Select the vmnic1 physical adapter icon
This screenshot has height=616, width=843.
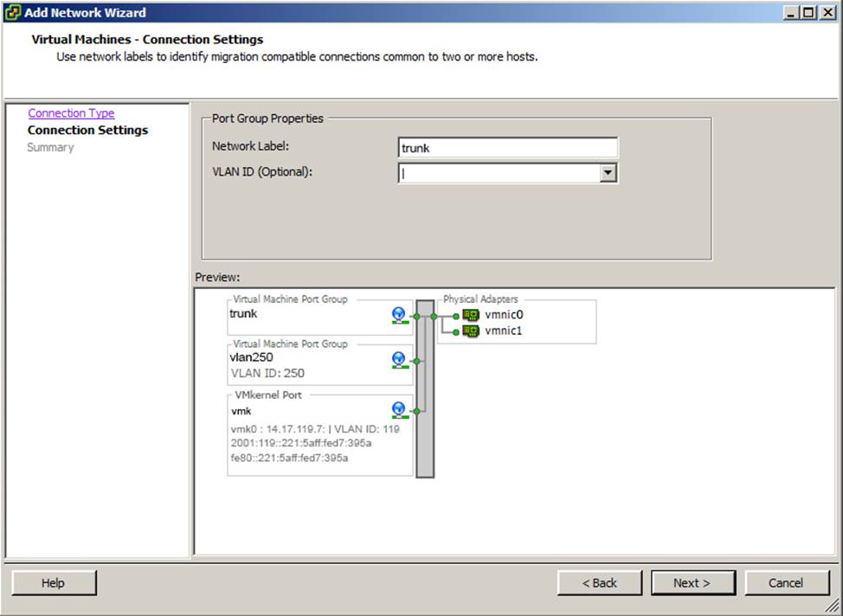pos(471,330)
